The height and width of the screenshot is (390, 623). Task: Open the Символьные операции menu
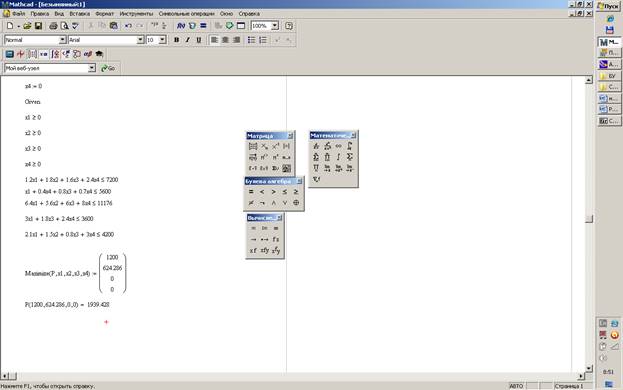coord(186,14)
